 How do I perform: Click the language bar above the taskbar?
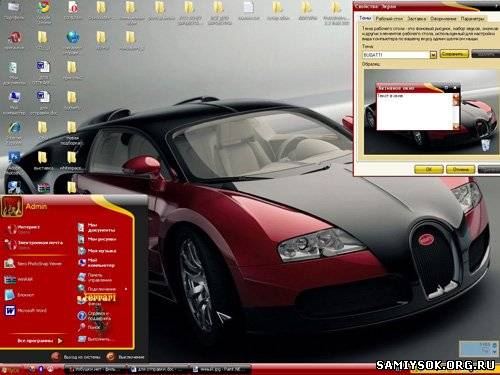coord(478,348)
